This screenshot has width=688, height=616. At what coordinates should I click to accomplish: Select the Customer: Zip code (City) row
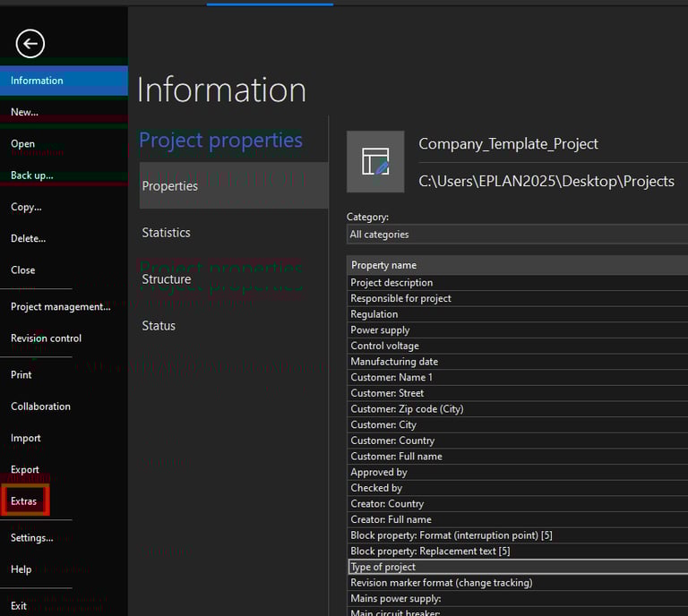(x=517, y=409)
